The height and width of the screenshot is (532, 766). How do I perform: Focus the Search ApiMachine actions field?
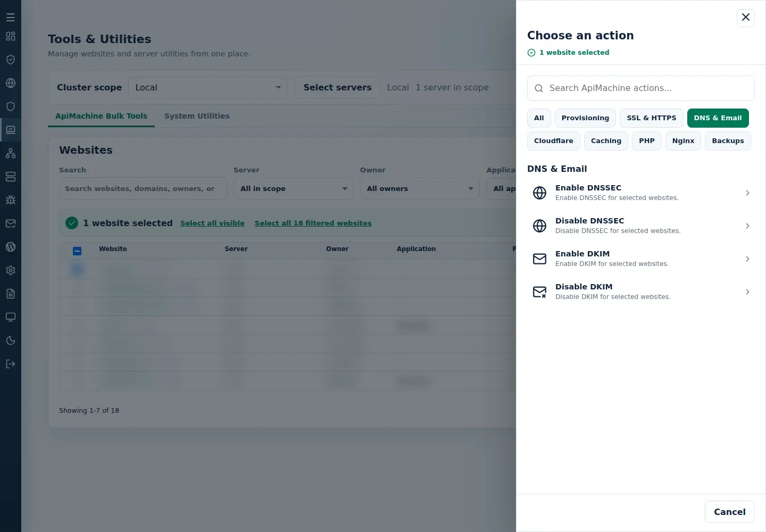(x=641, y=88)
